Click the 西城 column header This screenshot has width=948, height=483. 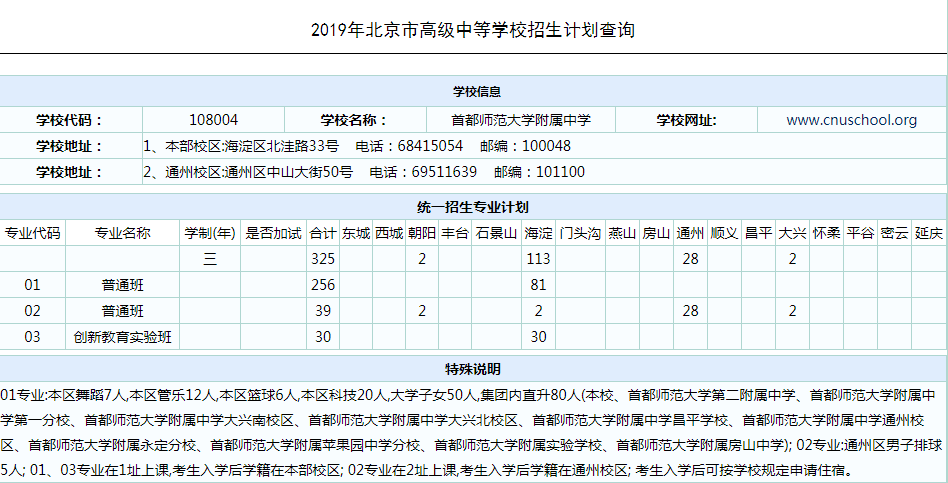click(x=389, y=233)
